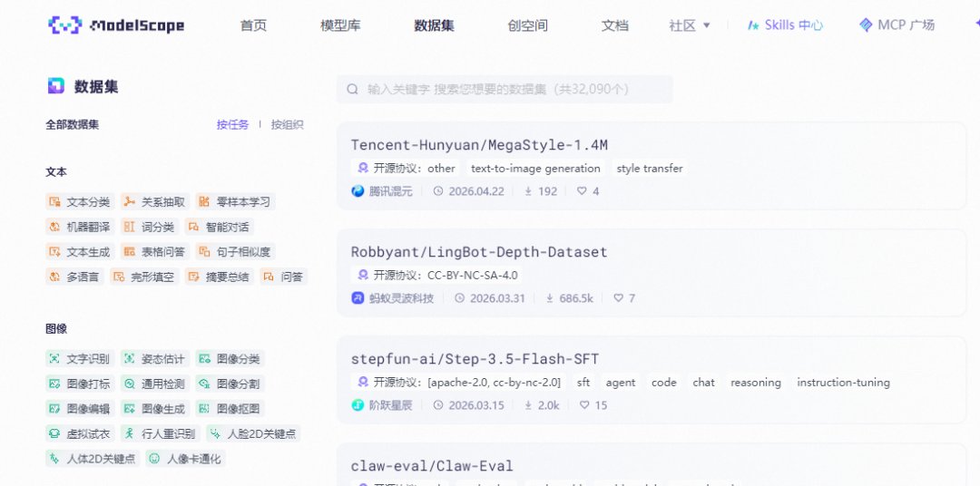The image size is (980, 486).
Task: Click the 文字识别 tag icon
Action: (x=55, y=358)
